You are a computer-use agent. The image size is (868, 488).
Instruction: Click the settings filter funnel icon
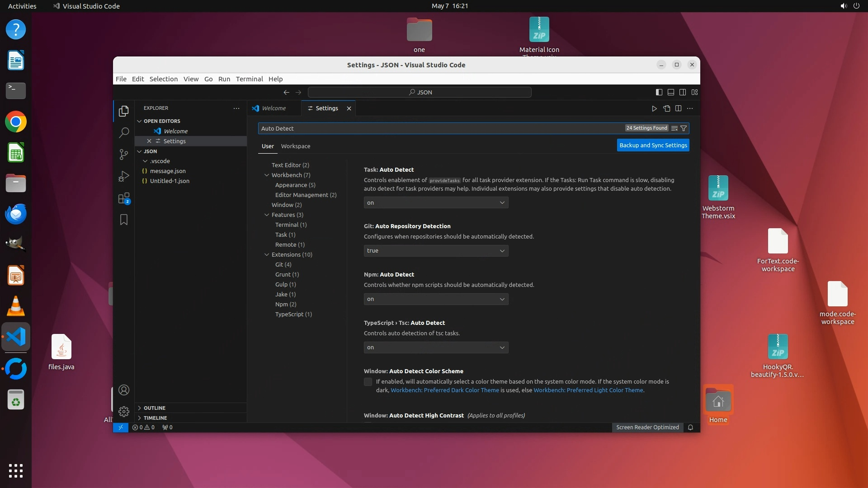[x=684, y=128]
